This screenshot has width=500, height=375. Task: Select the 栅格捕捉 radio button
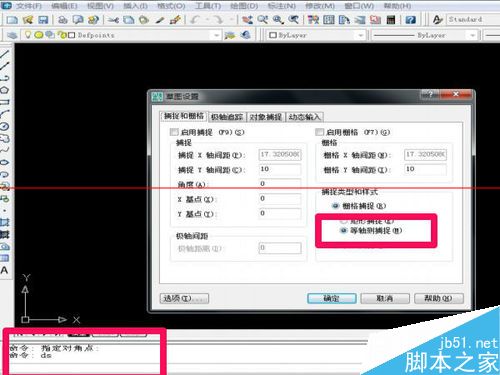335,206
